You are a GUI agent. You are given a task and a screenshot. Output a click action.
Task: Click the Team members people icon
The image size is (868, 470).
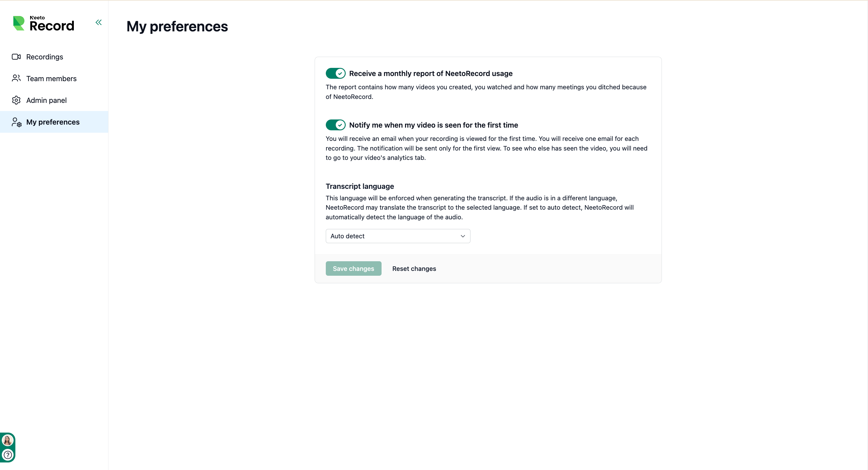(x=16, y=78)
